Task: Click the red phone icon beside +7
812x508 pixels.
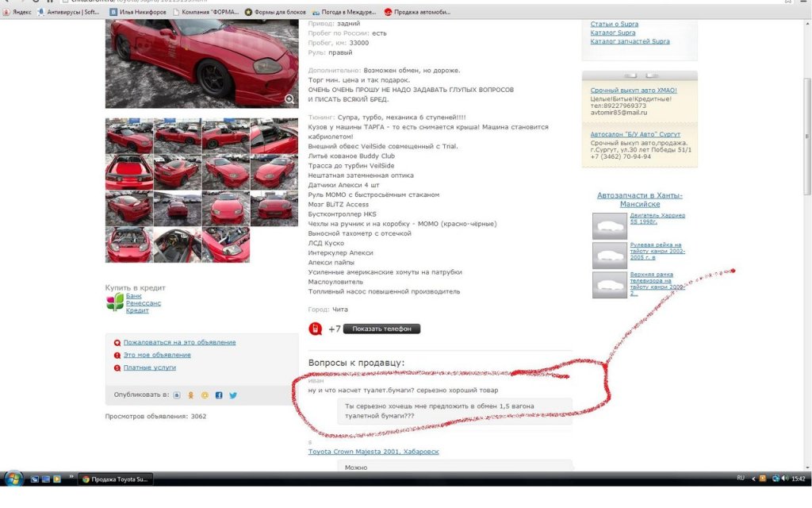Action: click(316, 329)
